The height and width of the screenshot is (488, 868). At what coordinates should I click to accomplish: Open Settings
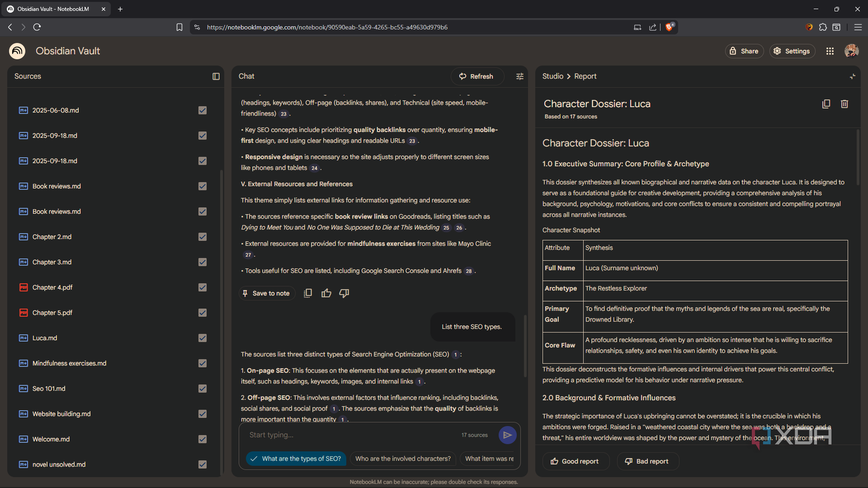[x=792, y=51]
